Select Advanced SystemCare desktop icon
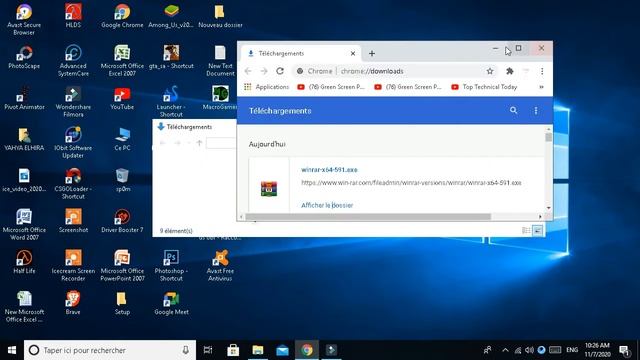Viewport: 640px width, 360px height. pyautogui.click(x=73, y=60)
